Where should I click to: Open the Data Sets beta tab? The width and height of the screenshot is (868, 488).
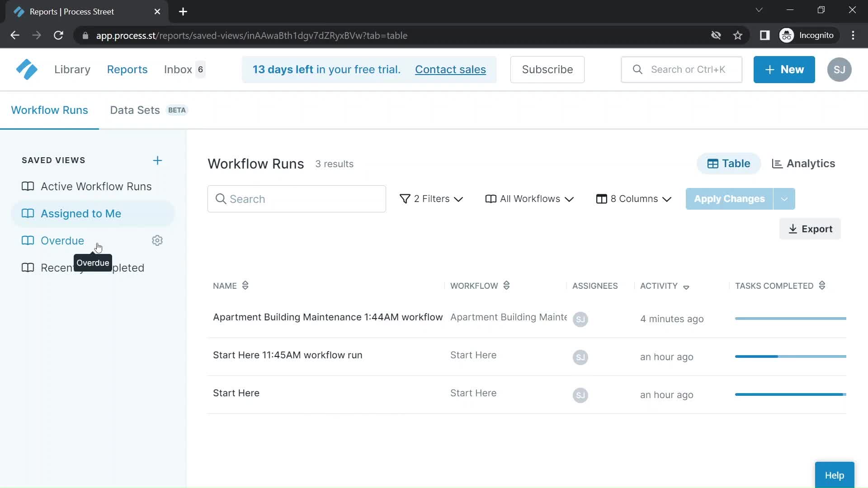[x=149, y=110]
